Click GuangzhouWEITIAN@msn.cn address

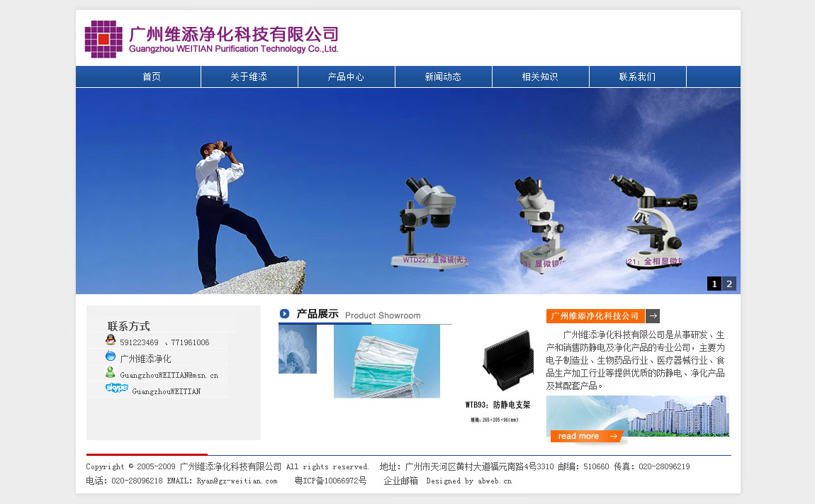point(169,375)
